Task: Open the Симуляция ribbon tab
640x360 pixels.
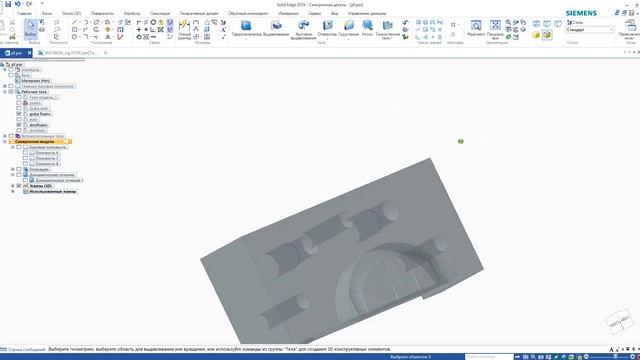Action: pyautogui.click(x=160, y=13)
